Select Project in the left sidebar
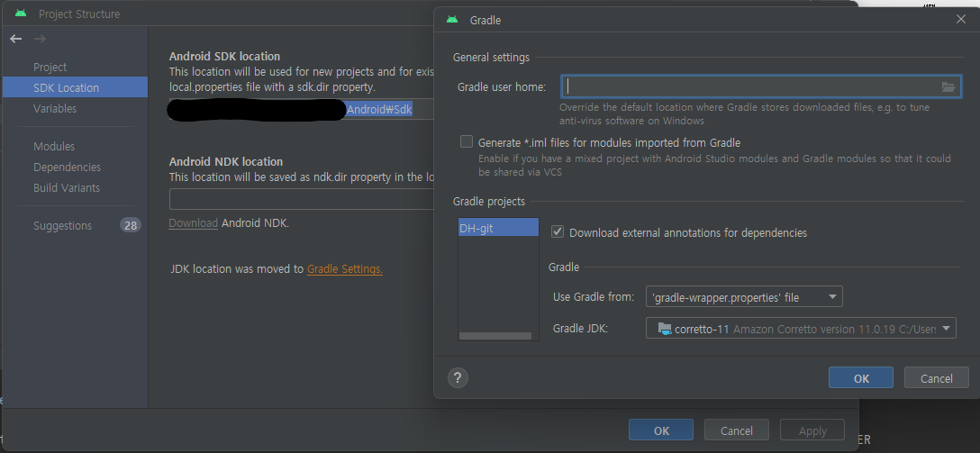The height and width of the screenshot is (453, 980). pyautogui.click(x=50, y=67)
